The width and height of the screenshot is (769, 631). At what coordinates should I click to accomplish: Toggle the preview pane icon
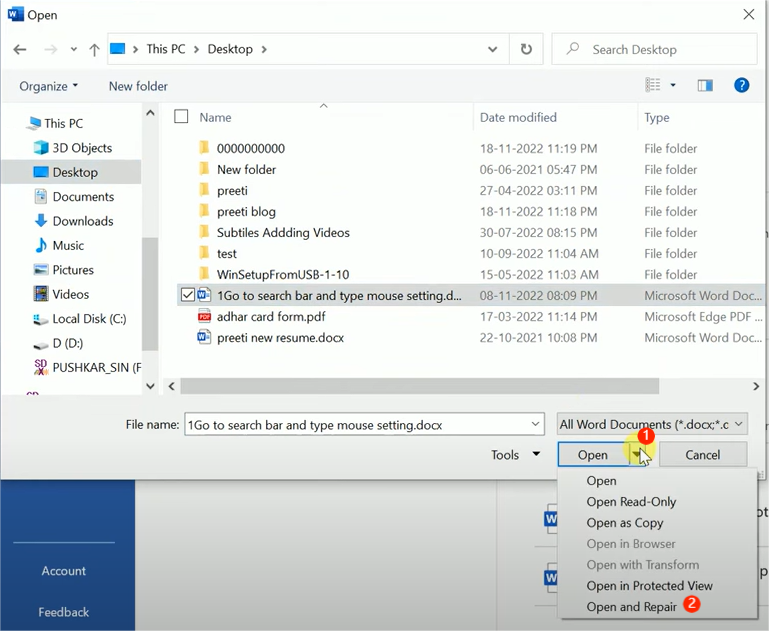pyautogui.click(x=705, y=86)
